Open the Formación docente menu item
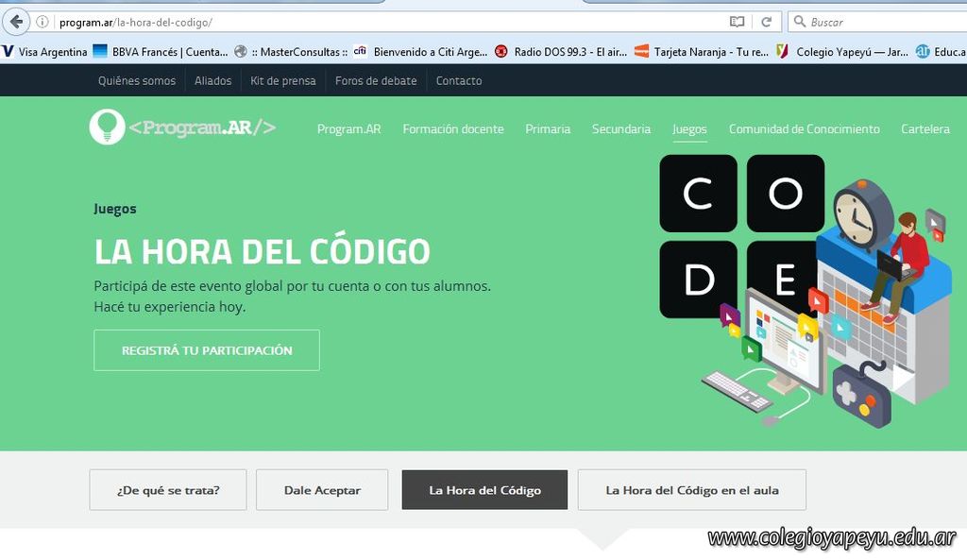Image resolution: width=967 pixels, height=560 pixels. [x=453, y=129]
